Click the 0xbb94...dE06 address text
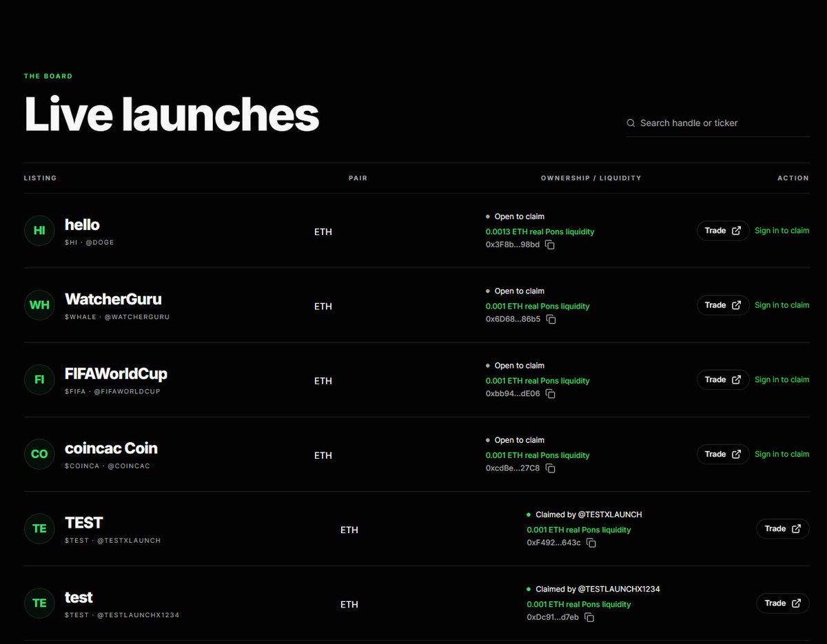Viewport: 827px width, 644px height. tap(513, 394)
